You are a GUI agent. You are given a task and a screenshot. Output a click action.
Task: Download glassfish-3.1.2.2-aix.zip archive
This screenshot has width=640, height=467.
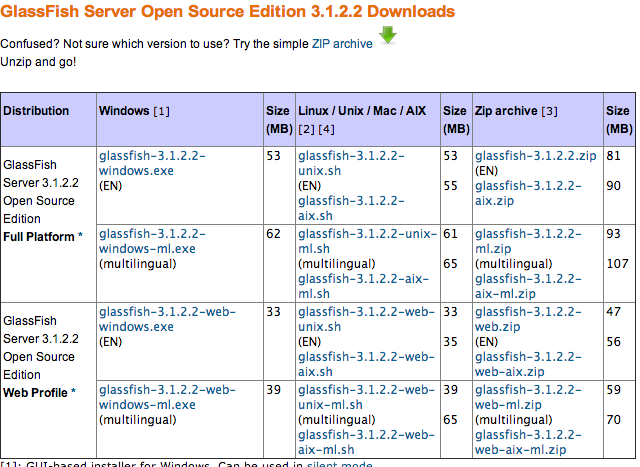528,193
